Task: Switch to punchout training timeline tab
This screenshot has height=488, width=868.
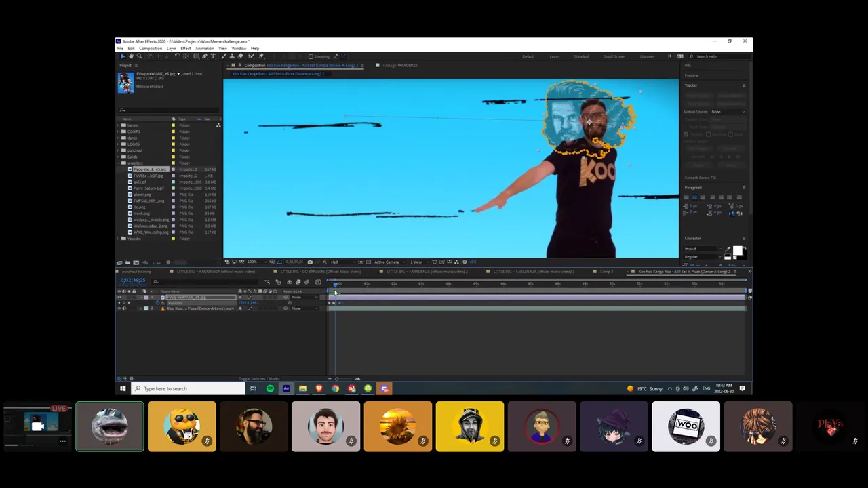Action: click(136, 272)
